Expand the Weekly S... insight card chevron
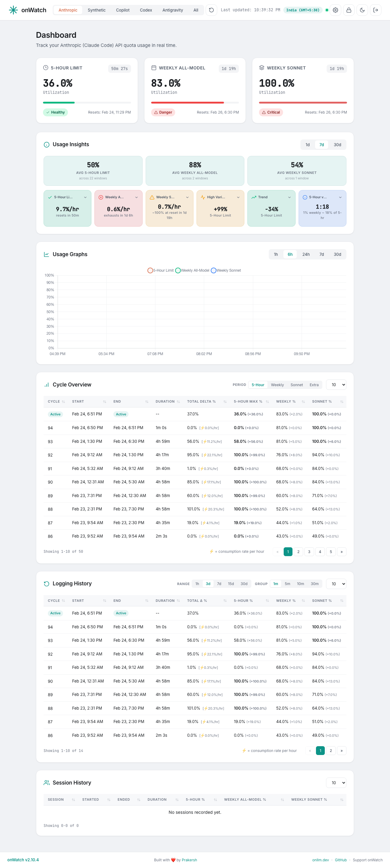This screenshot has height=868, width=390. [x=187, y=197]
